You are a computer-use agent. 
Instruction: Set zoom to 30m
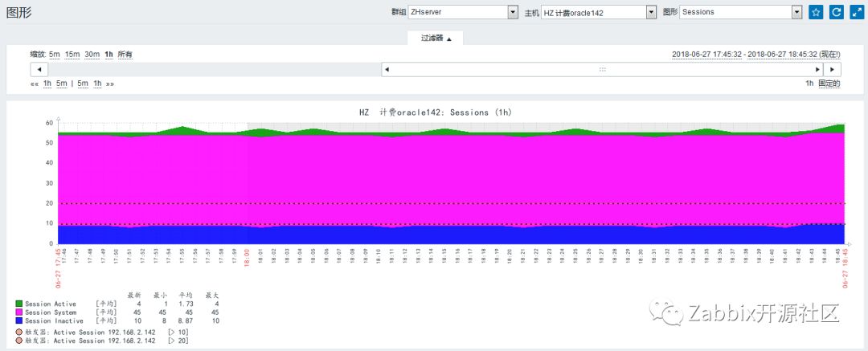click(x=92, y=55)
